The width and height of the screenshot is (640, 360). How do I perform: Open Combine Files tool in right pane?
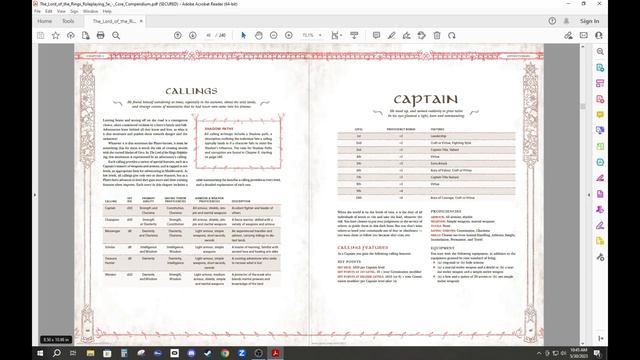(x=600, y=130)
